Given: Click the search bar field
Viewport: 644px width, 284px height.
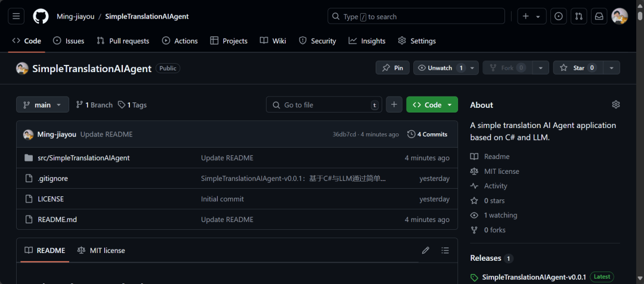Looking at the screenshot, I should (x=416, y=17).
